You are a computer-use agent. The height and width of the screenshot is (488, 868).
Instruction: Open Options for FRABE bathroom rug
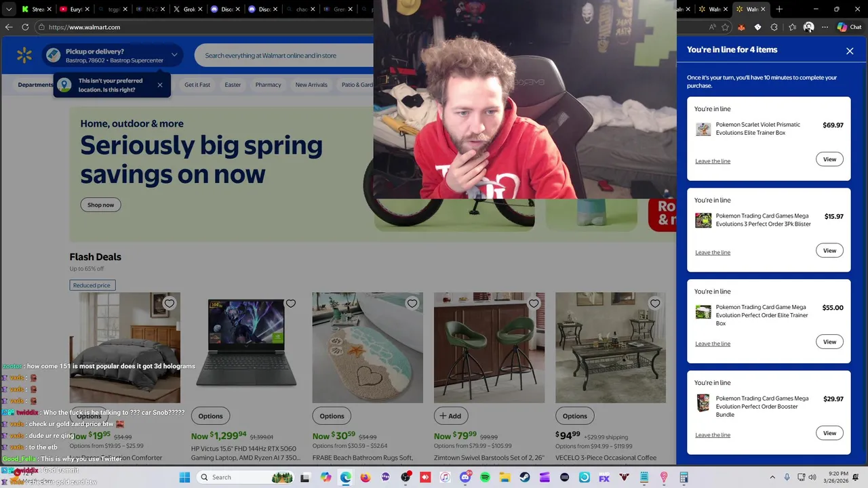[332, 416]
